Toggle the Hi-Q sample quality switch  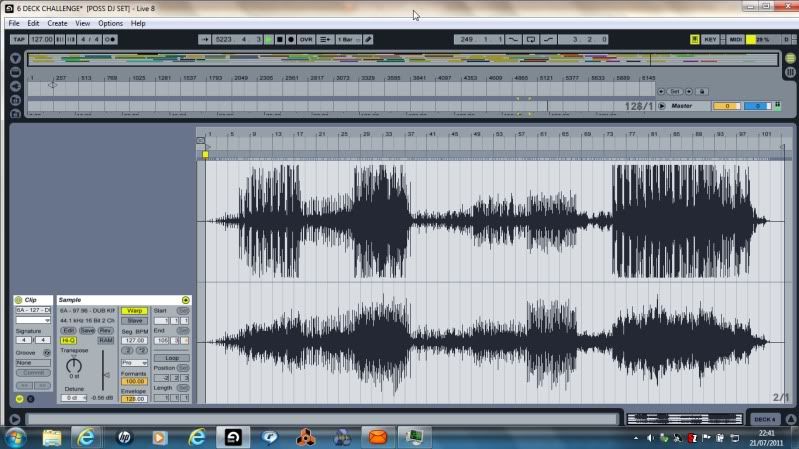pyautogui.click(x=69, y=340)
